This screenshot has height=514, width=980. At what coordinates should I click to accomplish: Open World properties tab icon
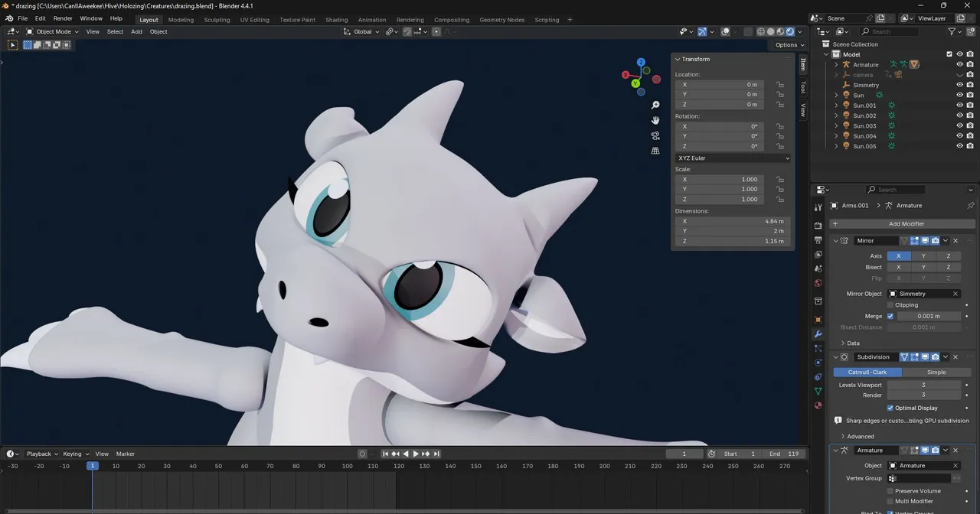pos(818,283)
